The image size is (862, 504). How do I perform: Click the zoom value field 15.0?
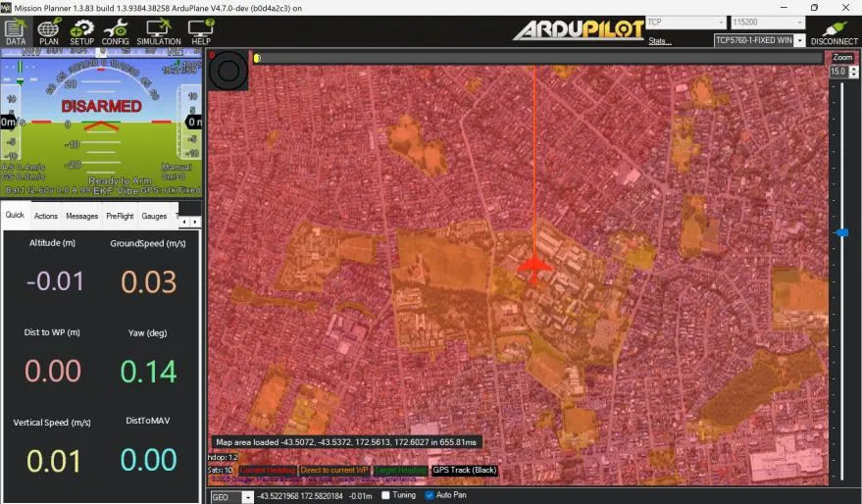(838, 72)
